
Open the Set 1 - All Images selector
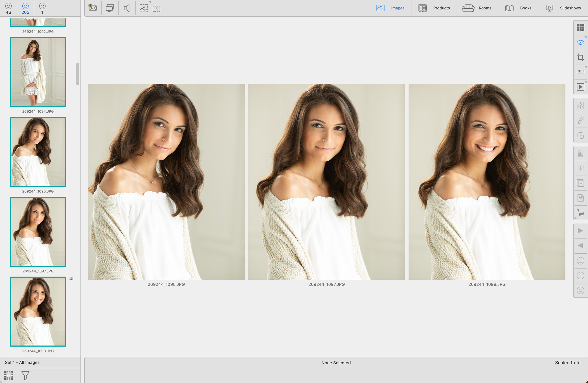[x=22, y=362]
